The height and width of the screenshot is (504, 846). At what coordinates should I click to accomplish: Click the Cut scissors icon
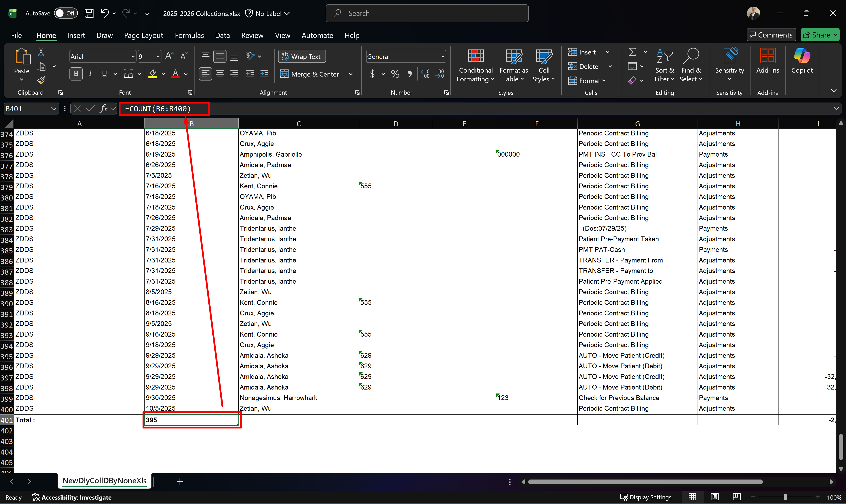tap(41, 52)
